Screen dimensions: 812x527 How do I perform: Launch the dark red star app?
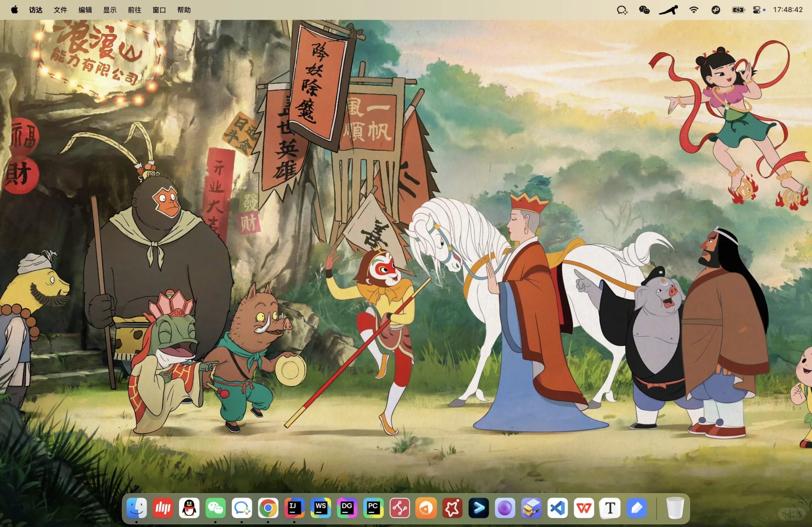(453, 508)
